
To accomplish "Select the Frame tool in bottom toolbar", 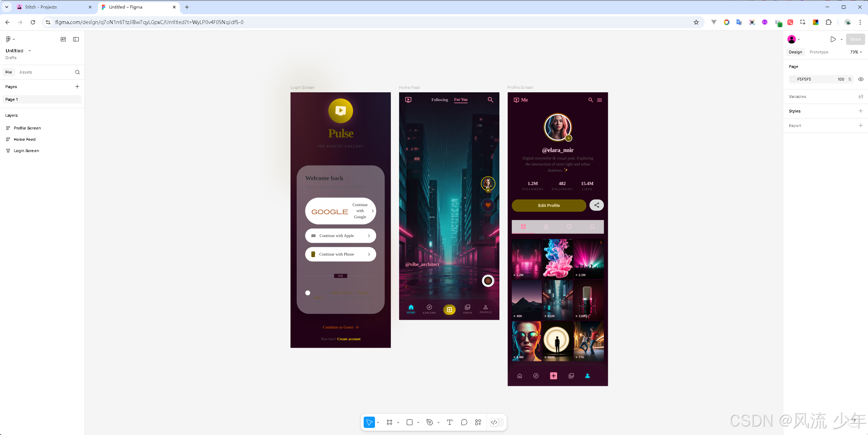I will [x=389, y=422].
